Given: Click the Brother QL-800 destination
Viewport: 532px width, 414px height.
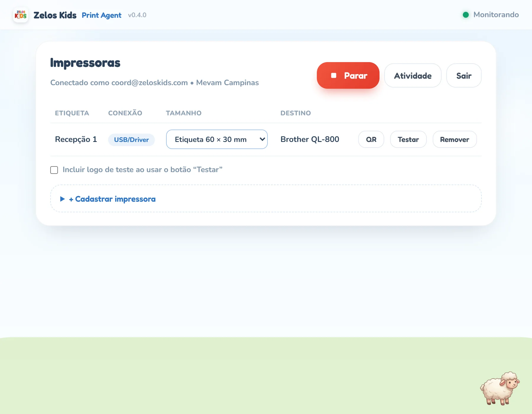Looking at the screenshot, I should pos(310,139).
